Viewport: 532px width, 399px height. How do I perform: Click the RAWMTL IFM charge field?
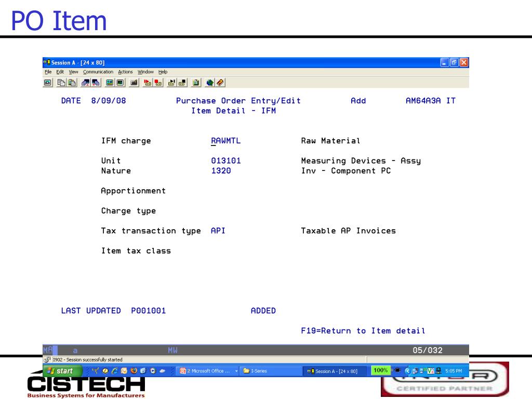tap(225, 141)
